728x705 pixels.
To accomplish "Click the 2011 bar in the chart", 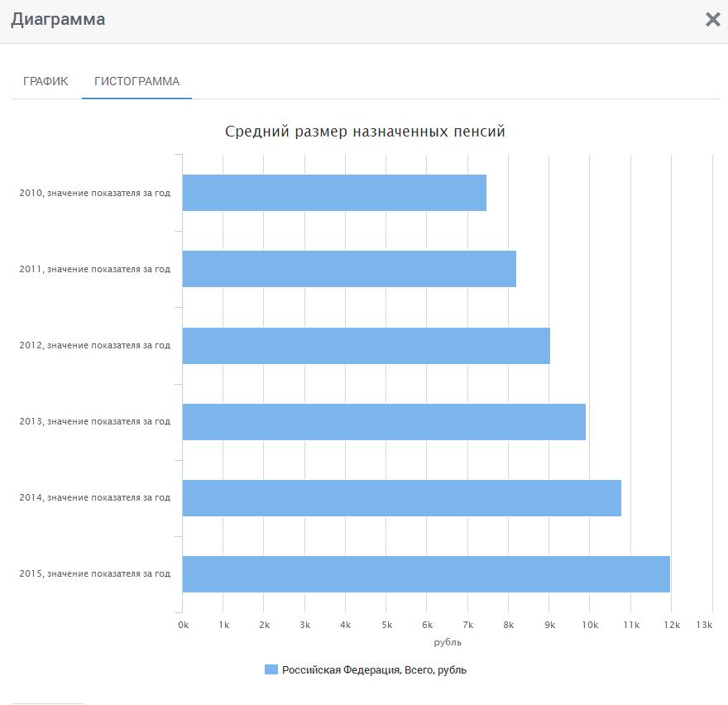I will tap(349, 269).
